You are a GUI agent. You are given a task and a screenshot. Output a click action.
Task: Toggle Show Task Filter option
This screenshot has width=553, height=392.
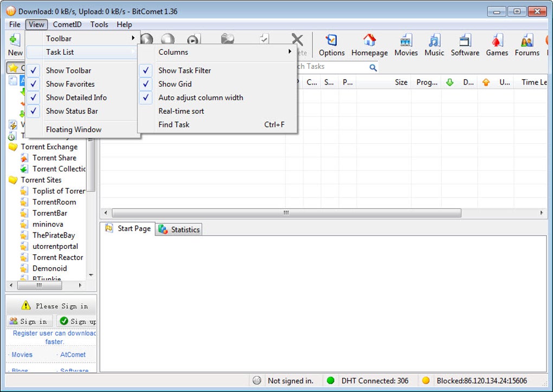coord(217,70)
